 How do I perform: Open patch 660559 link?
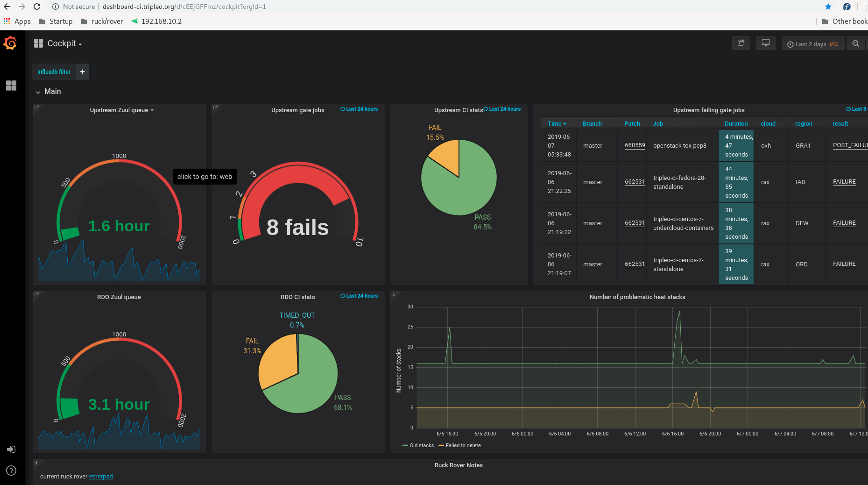click(635, 145)
